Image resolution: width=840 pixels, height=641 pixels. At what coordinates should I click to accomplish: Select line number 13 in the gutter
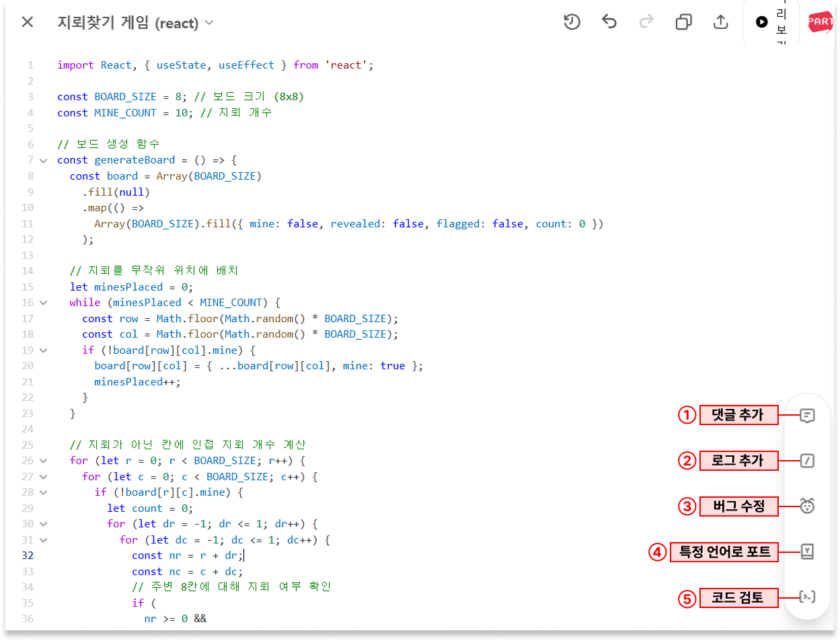pos(28,256)
